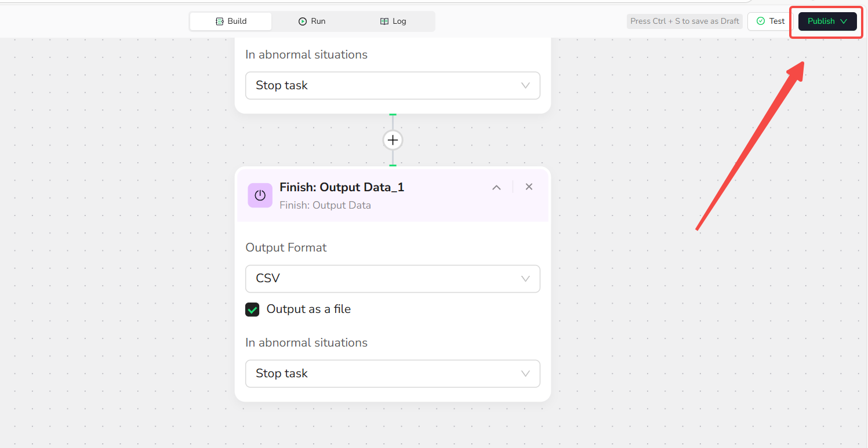Image resolution: width=868 pixels, height=448 pixels.
Task: Switch to the Run tab
Action: 312,21
